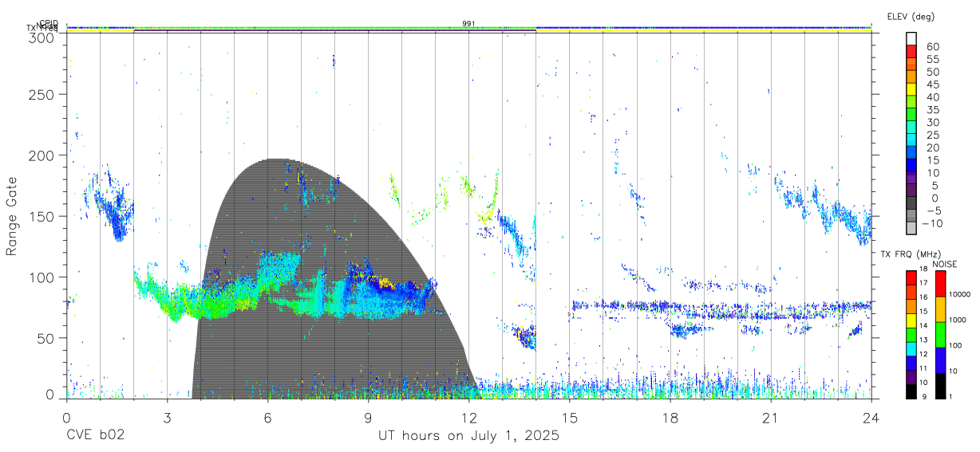Pick the red top segment of TX FRQ bar

[912, 278]
